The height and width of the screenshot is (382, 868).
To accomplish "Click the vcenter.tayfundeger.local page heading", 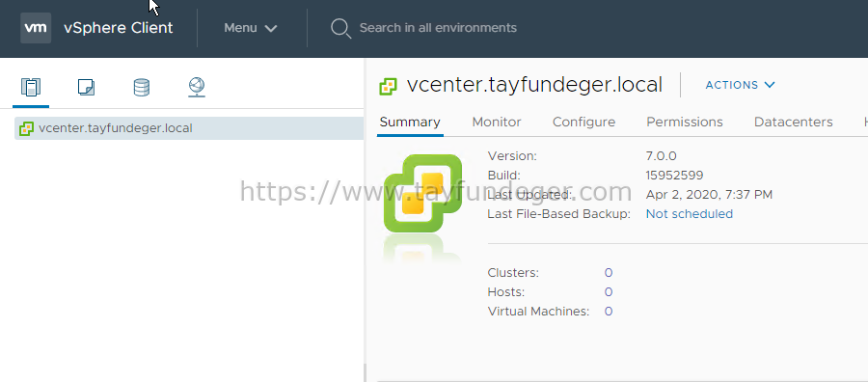I will pyautogui.click(x=534, y=85).
